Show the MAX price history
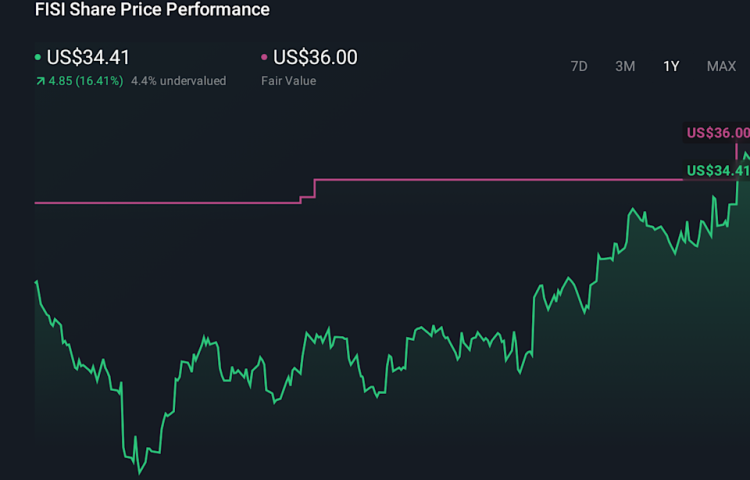The image size is (750, 480). (x=721, y=66)
